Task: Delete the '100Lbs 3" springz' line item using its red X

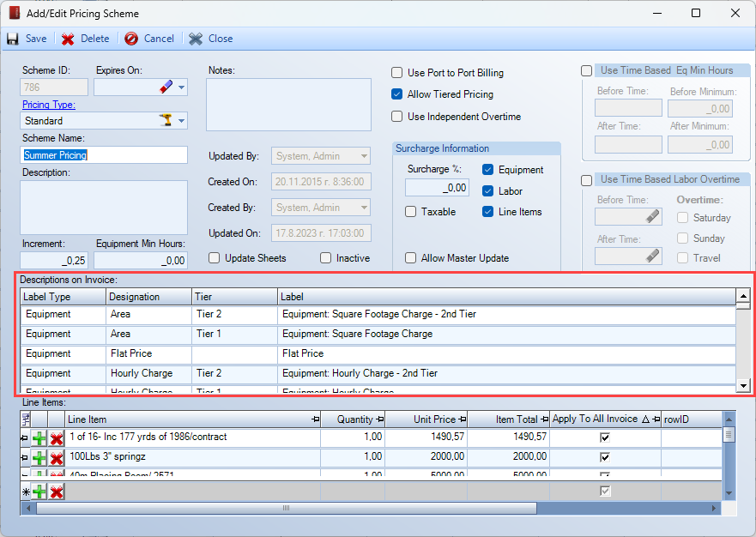Action: pos(57,457)
